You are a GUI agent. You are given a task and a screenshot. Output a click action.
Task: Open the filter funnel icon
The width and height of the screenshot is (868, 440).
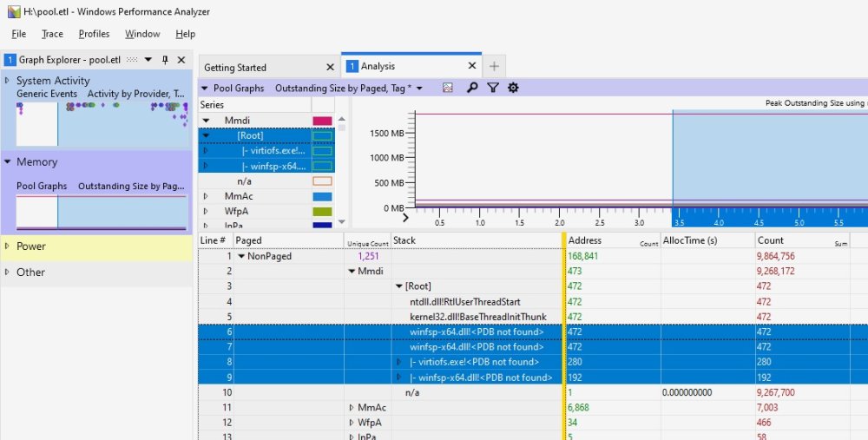[493, 88]
